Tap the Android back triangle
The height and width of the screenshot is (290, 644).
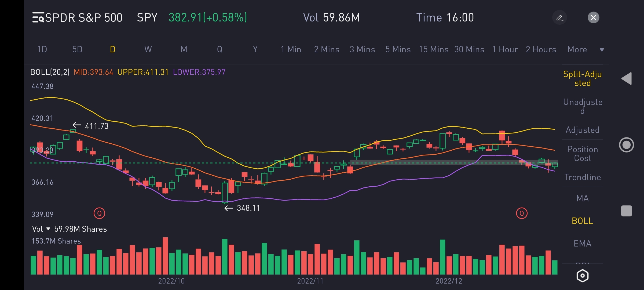(x=627, y=79)
